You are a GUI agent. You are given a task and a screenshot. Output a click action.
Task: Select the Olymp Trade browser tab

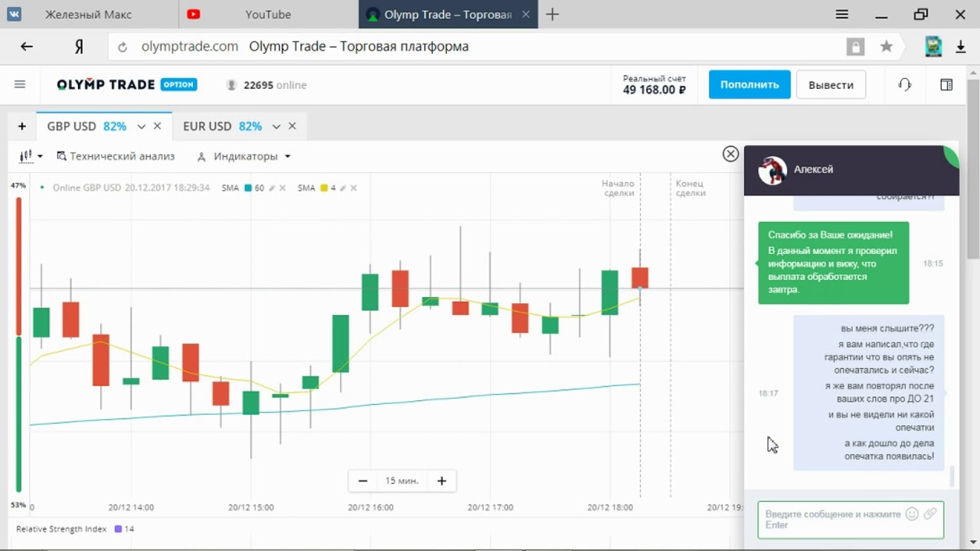[448, 15]
